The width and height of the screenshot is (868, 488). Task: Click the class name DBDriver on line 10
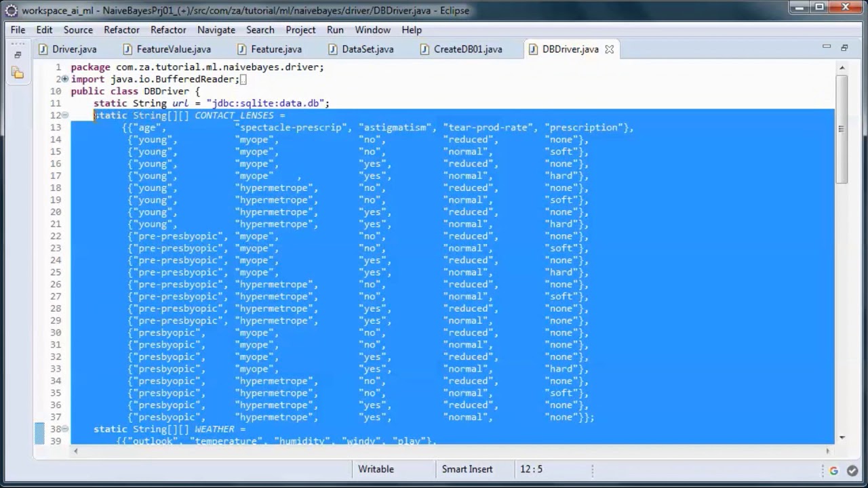[x=166, y=91]
